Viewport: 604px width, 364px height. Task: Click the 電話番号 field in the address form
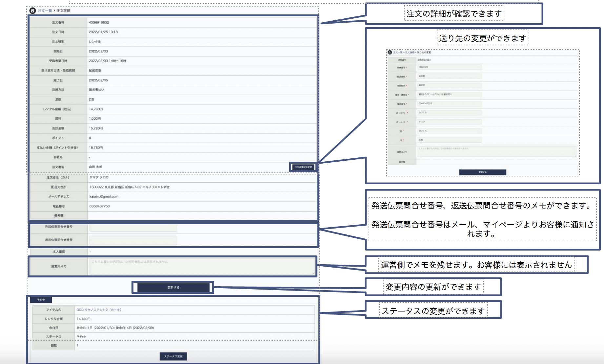point(449,104)
